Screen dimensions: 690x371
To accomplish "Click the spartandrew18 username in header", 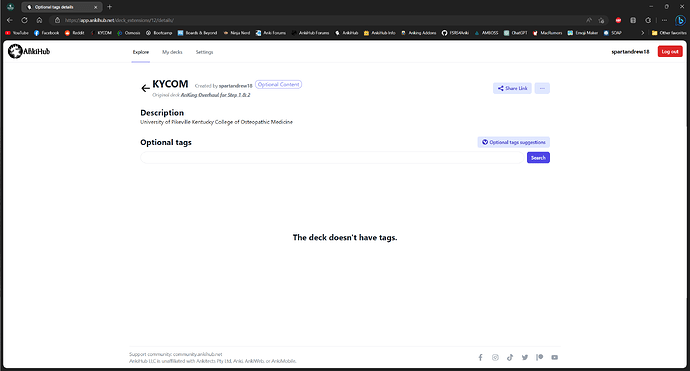I will click(x=630, y=52).
